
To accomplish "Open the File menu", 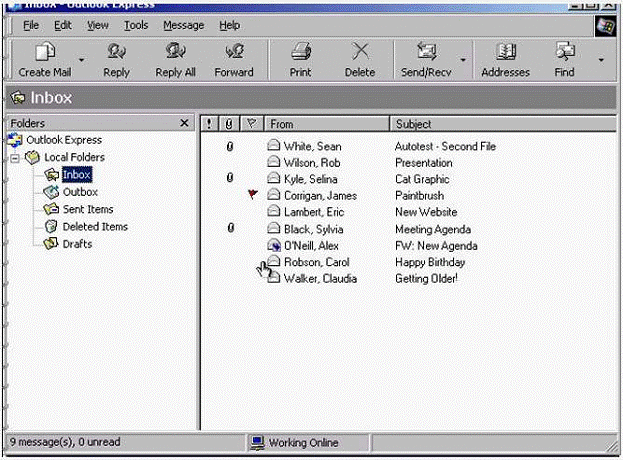I will (31, 25).
